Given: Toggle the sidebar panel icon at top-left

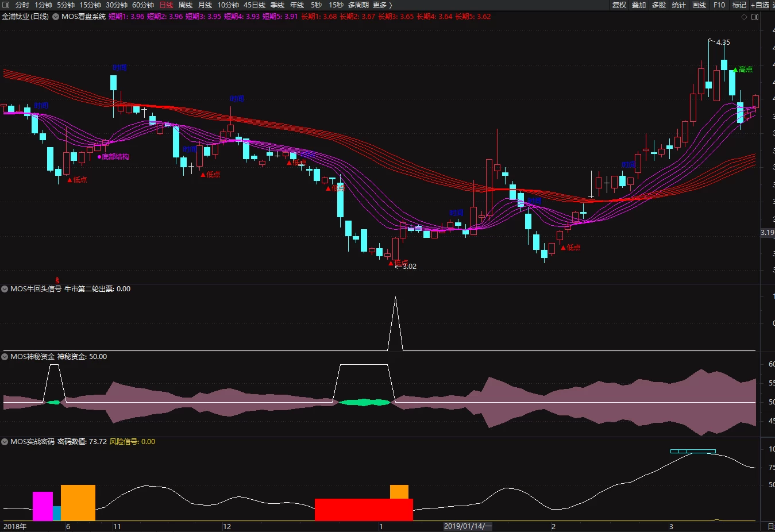Looking at the screenshot, I should click(6, 5).
